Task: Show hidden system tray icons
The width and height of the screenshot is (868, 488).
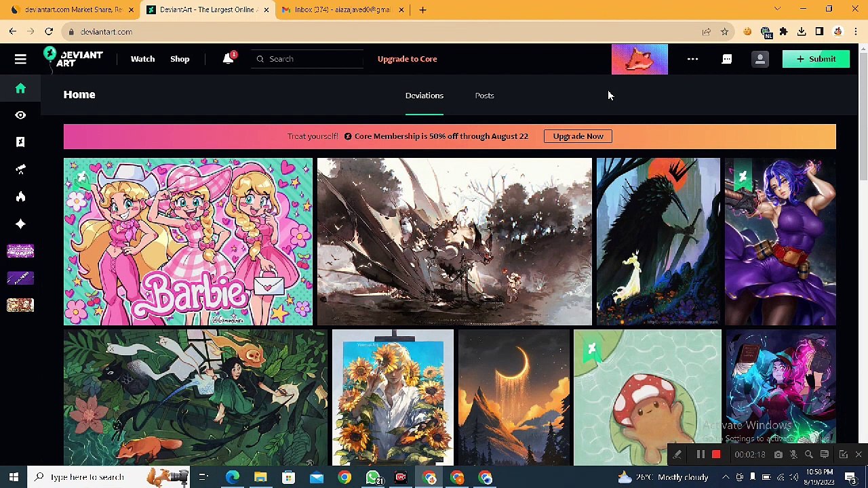Action: coord(725,477)
